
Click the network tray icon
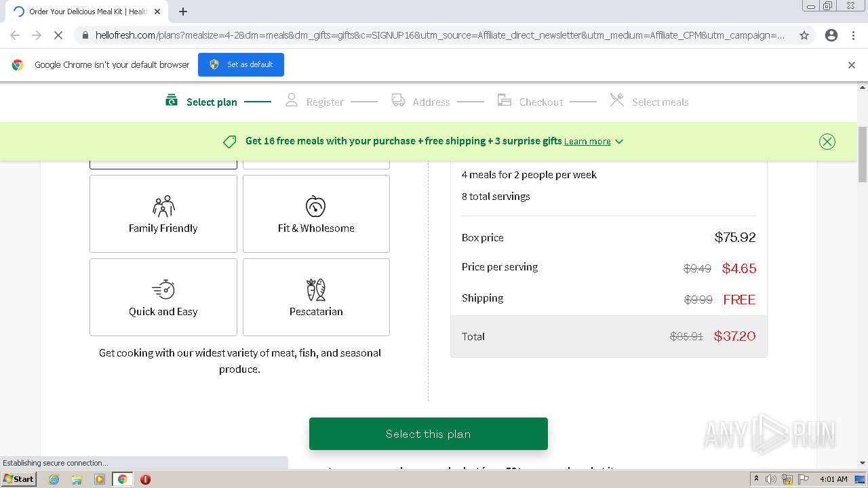pos(787,479)
